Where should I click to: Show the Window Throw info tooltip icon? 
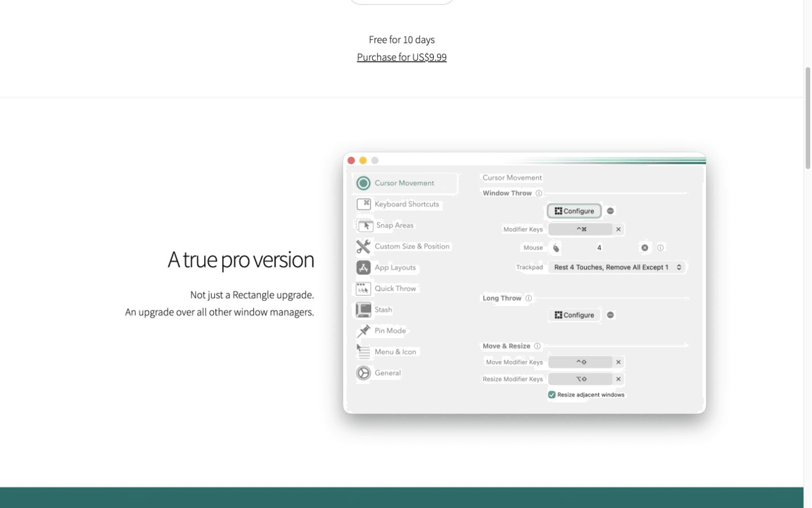(x=539, y=193)
